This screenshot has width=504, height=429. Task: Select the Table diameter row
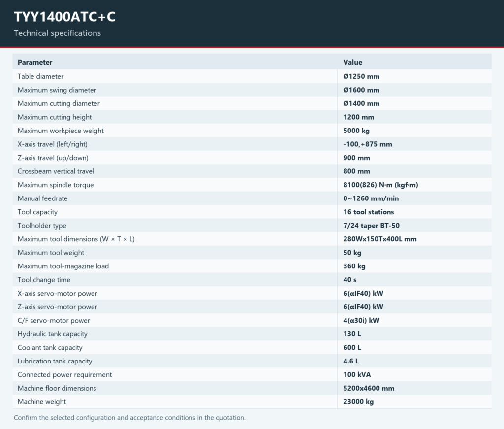(x=252, y=76)
